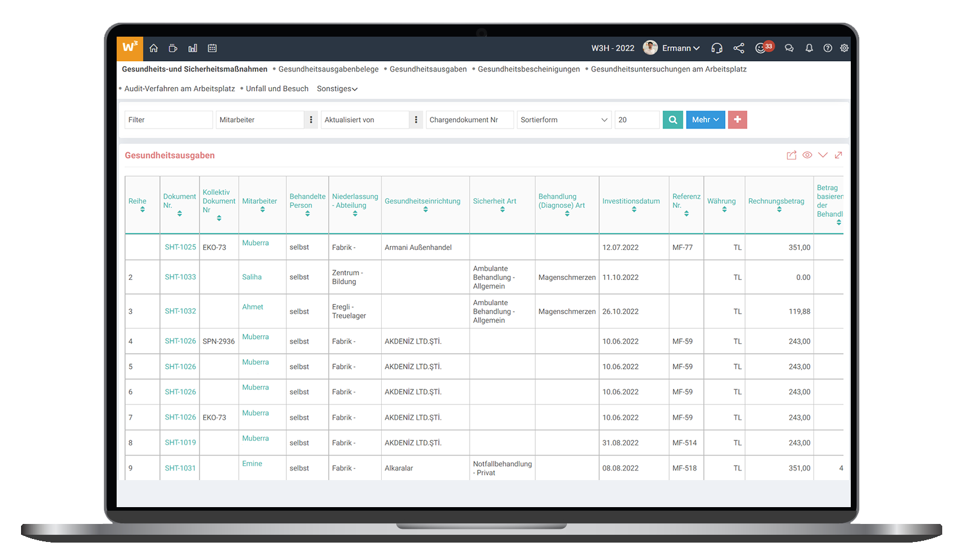Open the smiley icon with 33 badge
This screenshot has width=959, height=560.
click(x=764, y=47)
